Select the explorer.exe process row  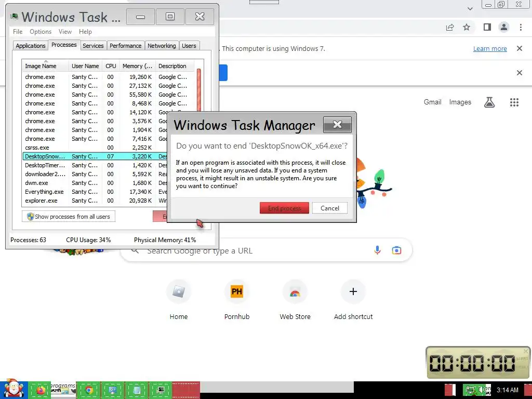click(95, 201)
